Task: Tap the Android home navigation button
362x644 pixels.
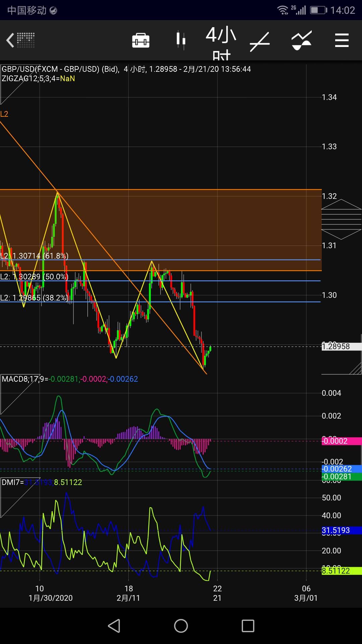Action: pyautogui.click(x=181, y=626)
